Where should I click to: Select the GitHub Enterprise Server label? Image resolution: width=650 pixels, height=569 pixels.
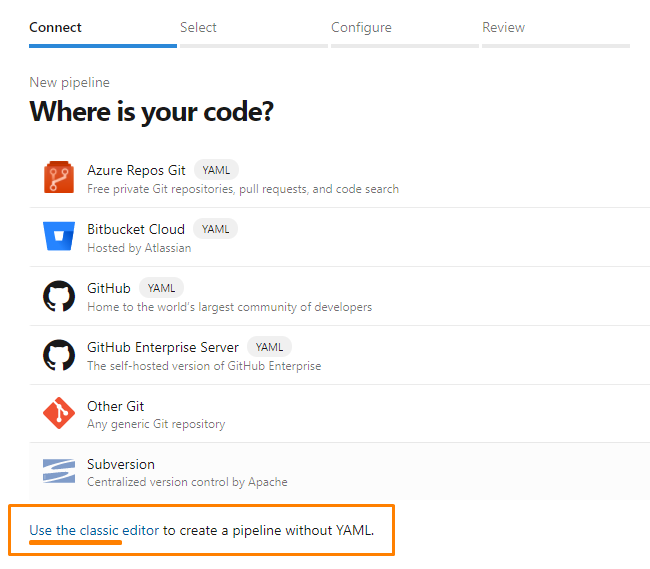(x=163, y=347)
